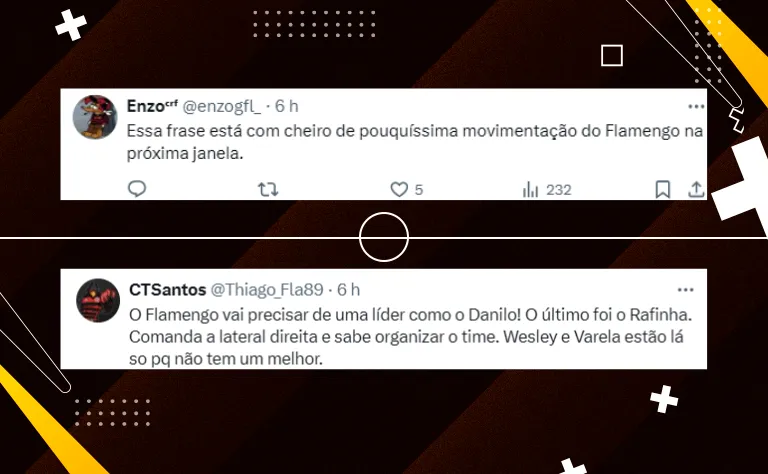Click the share icon on Enzo's tweet
The height and width of the screenshot is (474, 768).
click(x=696, y=189)
